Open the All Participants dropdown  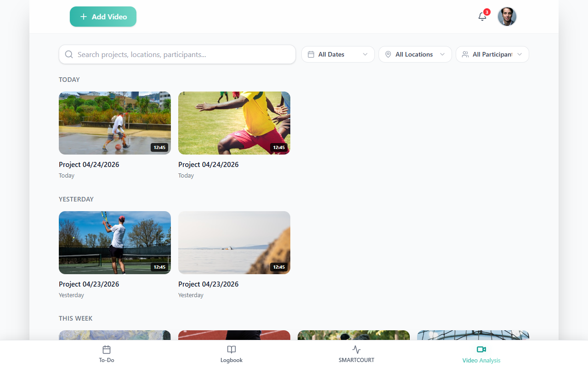click(x=492, y=54)
